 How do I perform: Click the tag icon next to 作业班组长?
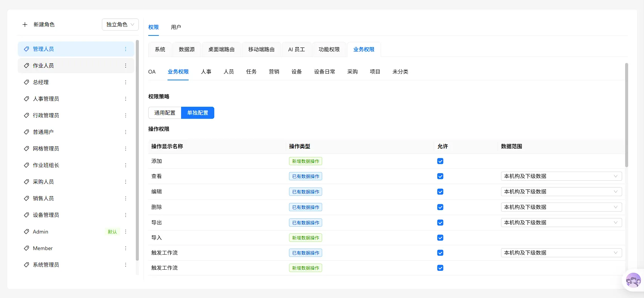click(x=26, y=165)
